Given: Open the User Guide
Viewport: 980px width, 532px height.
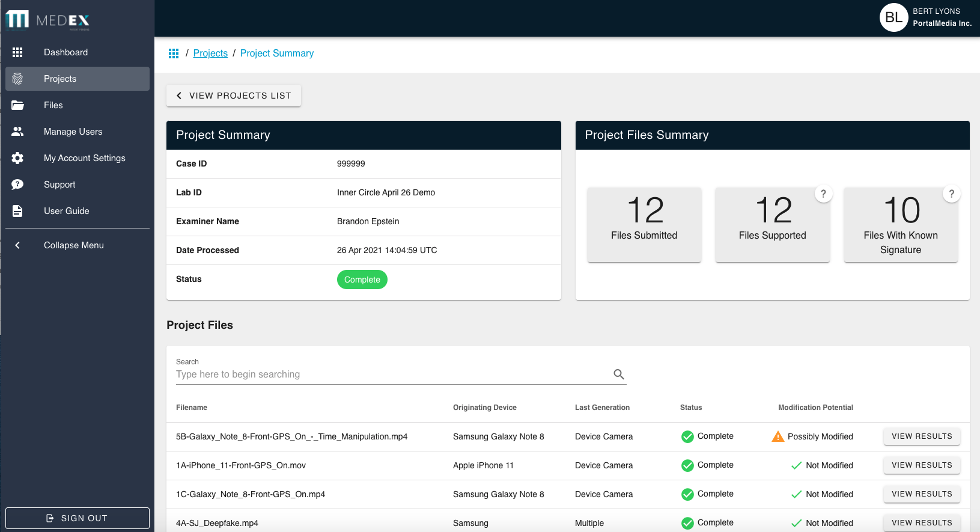Looking at the screenshot, I should (x=78, y=211).
